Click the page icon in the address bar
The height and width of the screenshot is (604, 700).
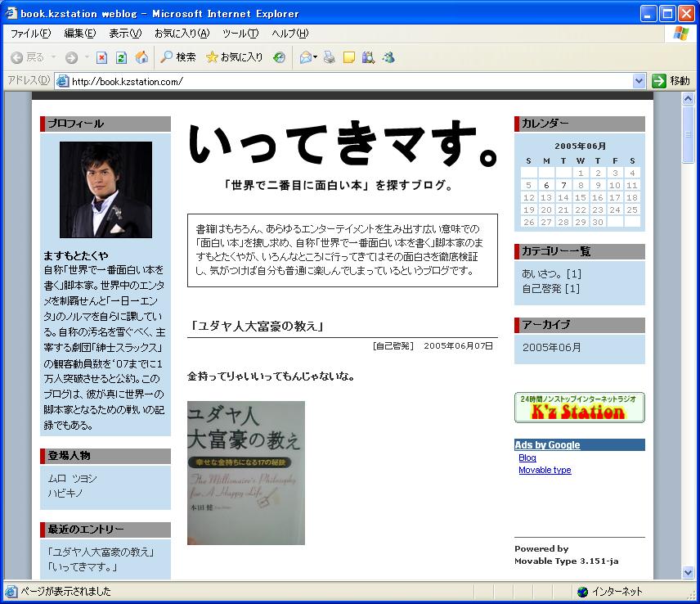pyautogui.click(x=63, y=81)
